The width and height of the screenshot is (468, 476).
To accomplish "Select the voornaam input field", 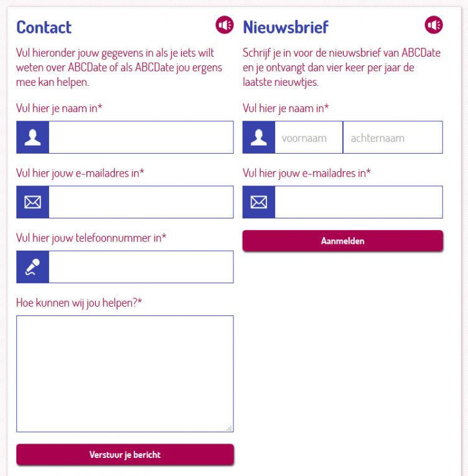I will pos(309,138).
